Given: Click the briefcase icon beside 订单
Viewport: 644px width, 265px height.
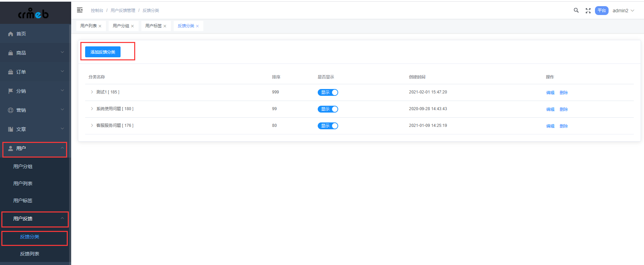Looking at the screenshot, I should click(x=11, y=72).
